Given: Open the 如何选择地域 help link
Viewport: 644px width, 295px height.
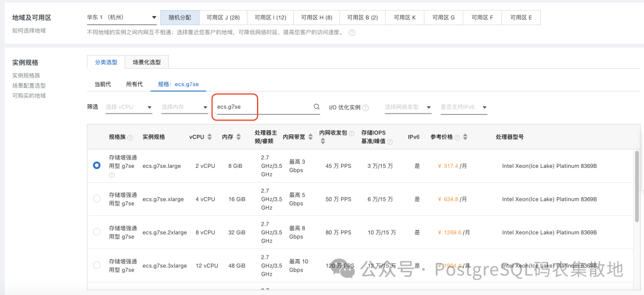Looking at the screenshot, I should point(29,30).
